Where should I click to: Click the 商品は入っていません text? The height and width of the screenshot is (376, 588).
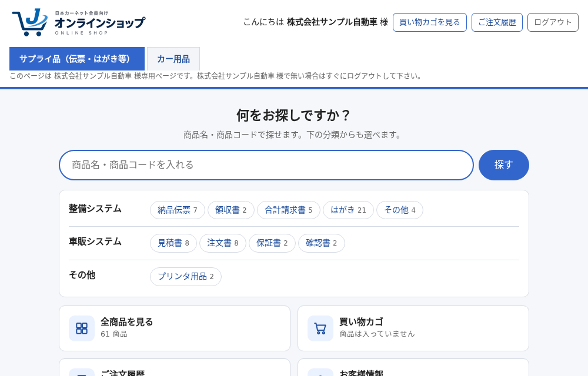pyautogui.click(x=377, y=334)
